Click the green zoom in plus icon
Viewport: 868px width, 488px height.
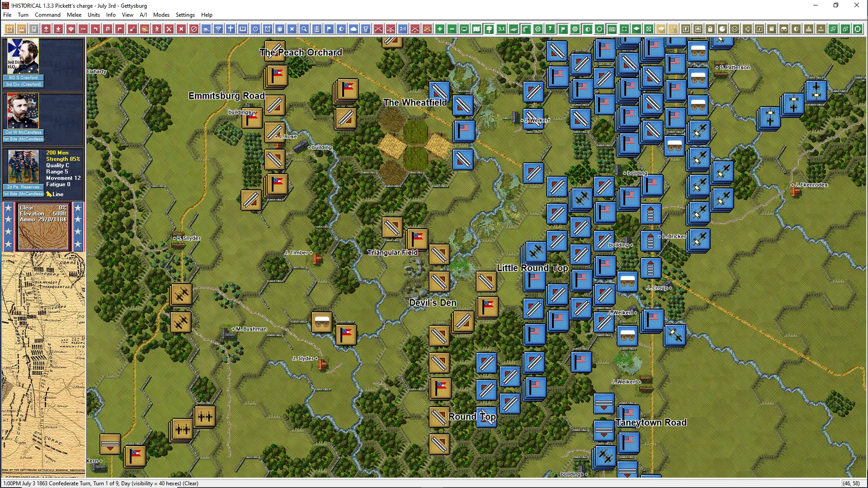point(439,29)
